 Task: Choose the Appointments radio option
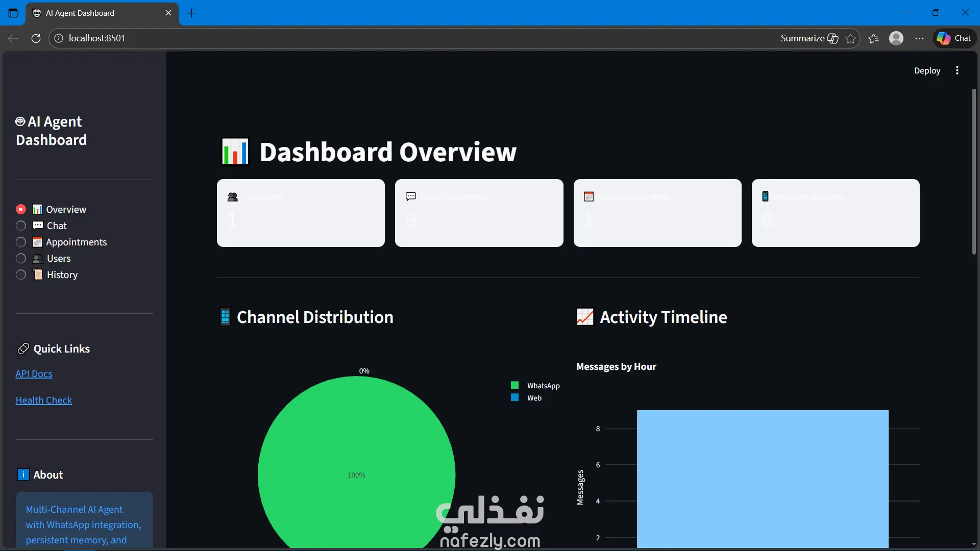tap(21, 242)
